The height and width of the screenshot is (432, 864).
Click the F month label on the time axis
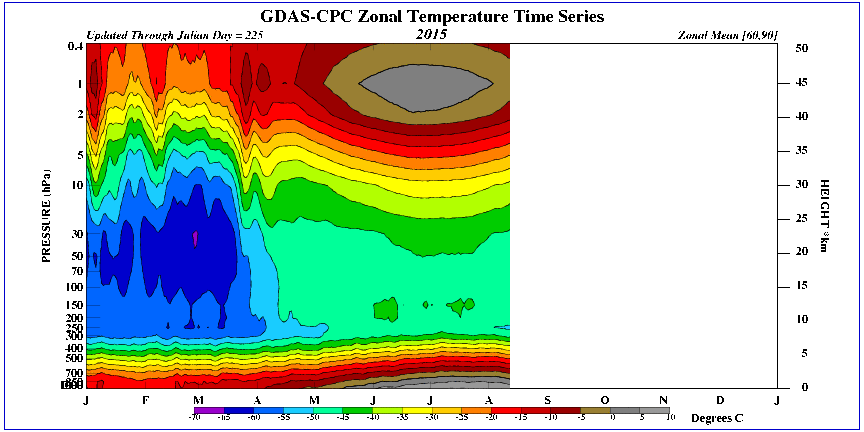(145, 399)
